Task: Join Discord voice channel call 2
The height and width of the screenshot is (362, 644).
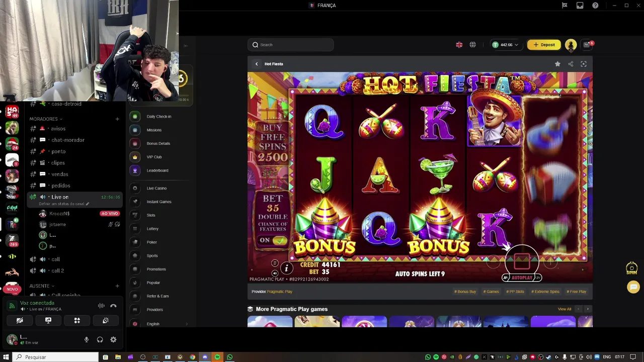Action: click(x=73, y=270)
